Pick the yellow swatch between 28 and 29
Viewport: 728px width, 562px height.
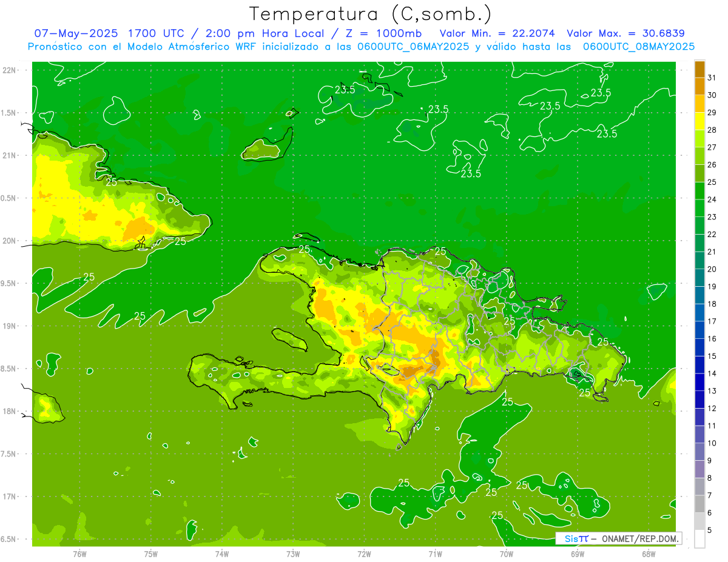[x=699, y=121]
